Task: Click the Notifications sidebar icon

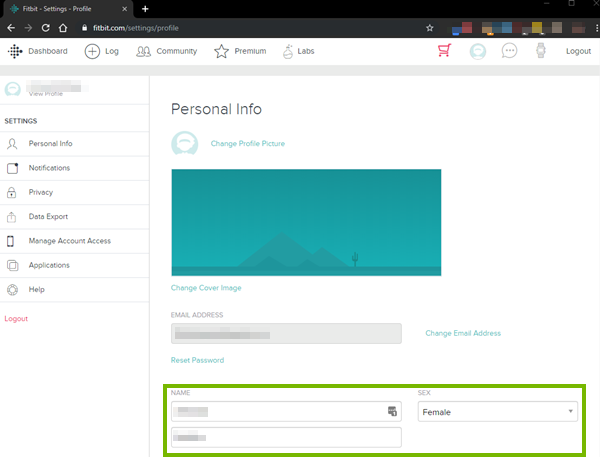Action: click(12, 168)
